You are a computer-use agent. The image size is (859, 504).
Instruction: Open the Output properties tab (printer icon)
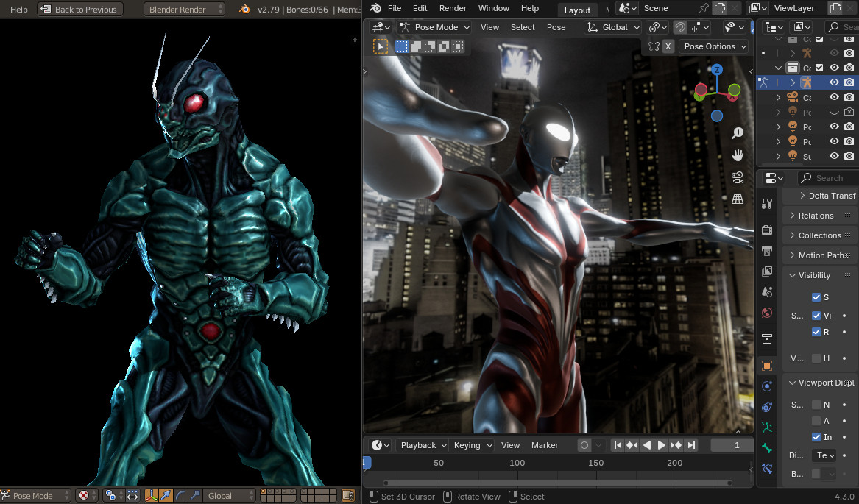tap(767, 251)
